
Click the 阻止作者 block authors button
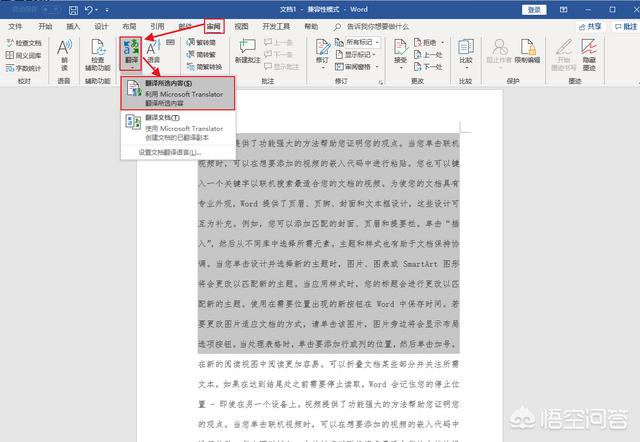point(499,52)
